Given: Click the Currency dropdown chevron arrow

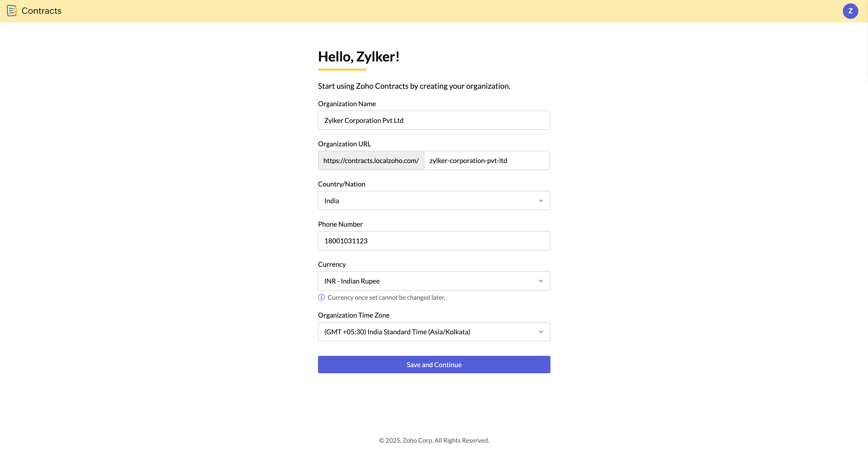Looking at the screenshot, I should (x=541, y=281).
